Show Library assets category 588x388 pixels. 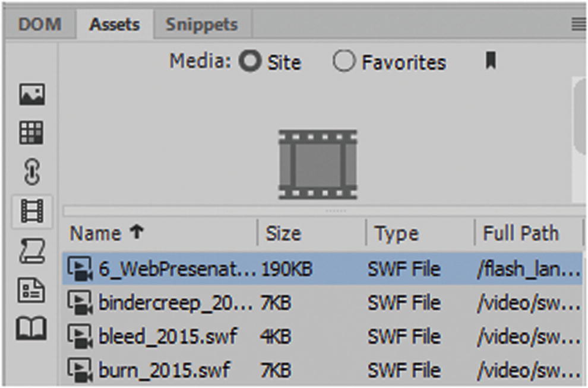(31, 329)
